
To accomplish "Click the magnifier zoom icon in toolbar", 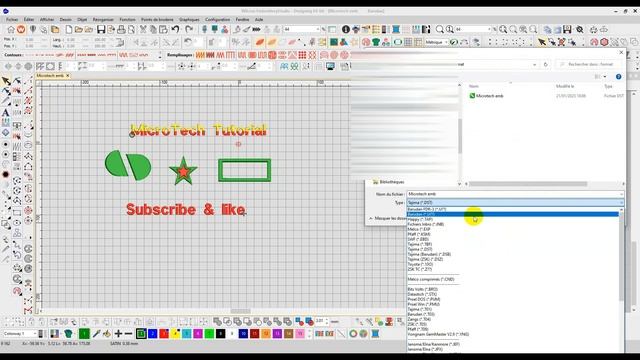I will pos(439,29).
